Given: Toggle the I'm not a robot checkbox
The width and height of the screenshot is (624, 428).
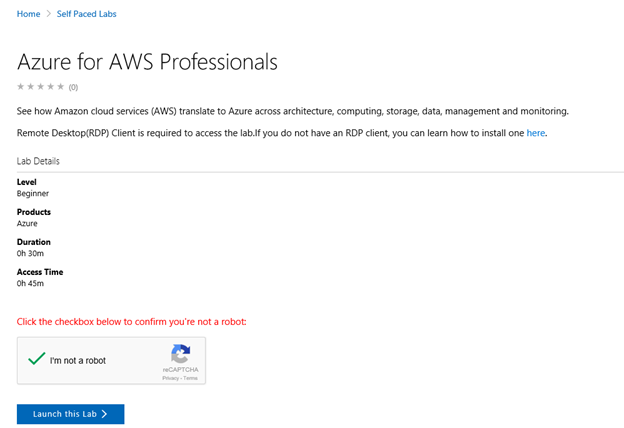Looking at the screenshot, I should tap(37, 359).
